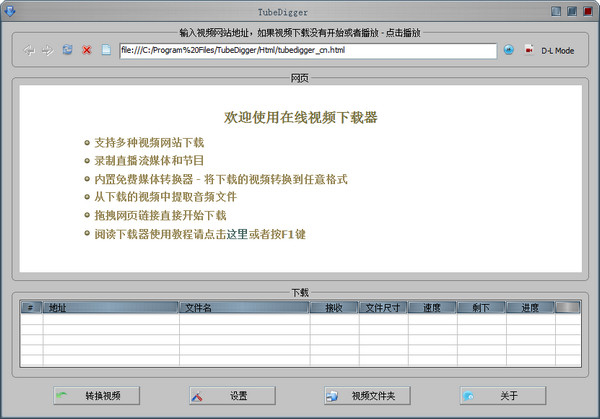The width and height of the screenshot is (600, 419).
Task: Click the forward navigation arrow
Action: pos(47,50)
